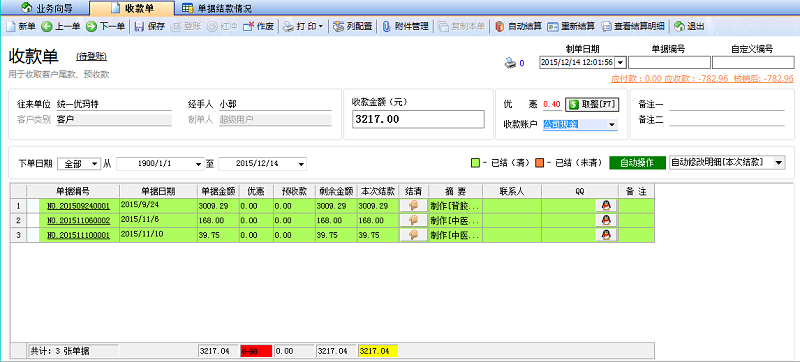Click the orange payables summary link
Image resolution: width=800 pixels, height=362 pixels.
click(x=703, y=79)
